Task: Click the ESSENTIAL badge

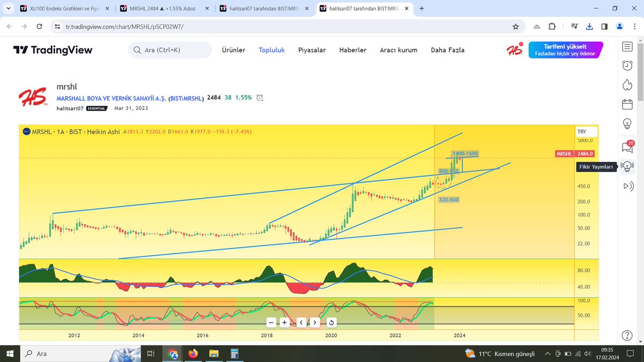Action: pos(97,108)
